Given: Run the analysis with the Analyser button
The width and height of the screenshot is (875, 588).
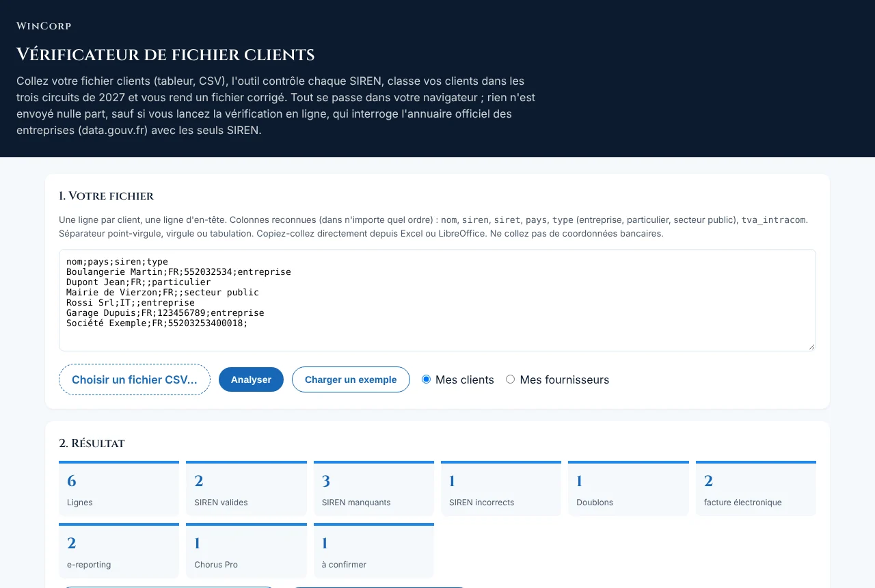Looking at the screenshot, I should point(251,379).
